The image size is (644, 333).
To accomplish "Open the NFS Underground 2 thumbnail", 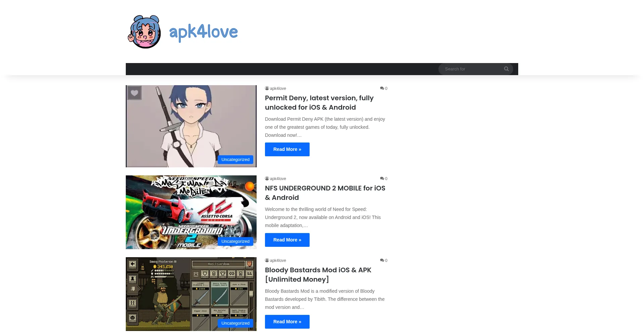I will tap(191, 212).
